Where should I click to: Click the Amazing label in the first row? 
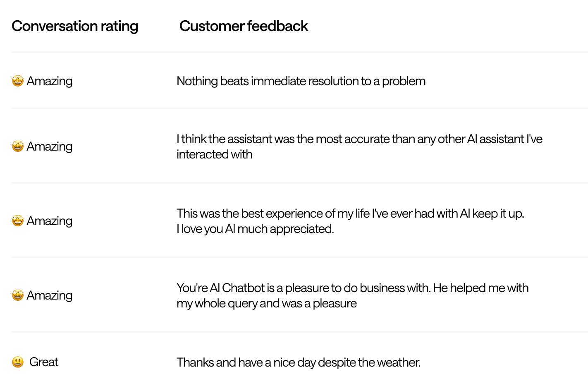point(50,81)
